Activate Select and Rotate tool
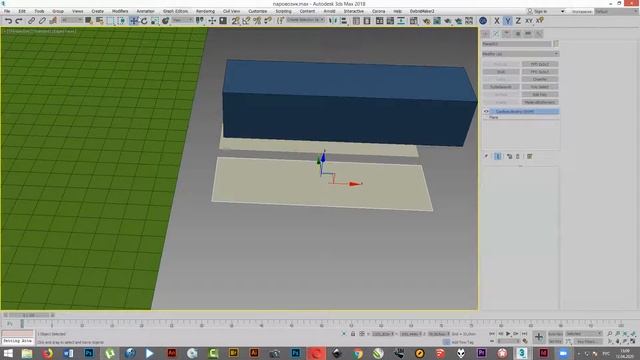Screen dimensions: 640x360 click(144, 20)
